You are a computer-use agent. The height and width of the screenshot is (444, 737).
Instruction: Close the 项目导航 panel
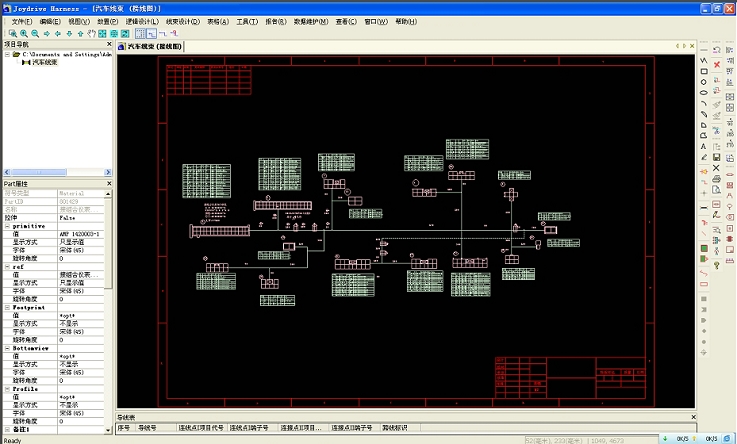109,44
